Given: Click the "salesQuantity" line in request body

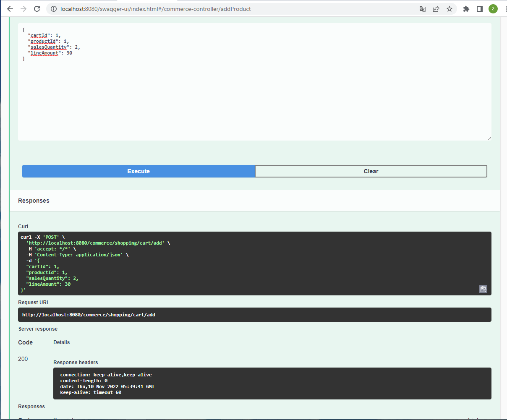Looking at the screenshot, I should point(54,47).
